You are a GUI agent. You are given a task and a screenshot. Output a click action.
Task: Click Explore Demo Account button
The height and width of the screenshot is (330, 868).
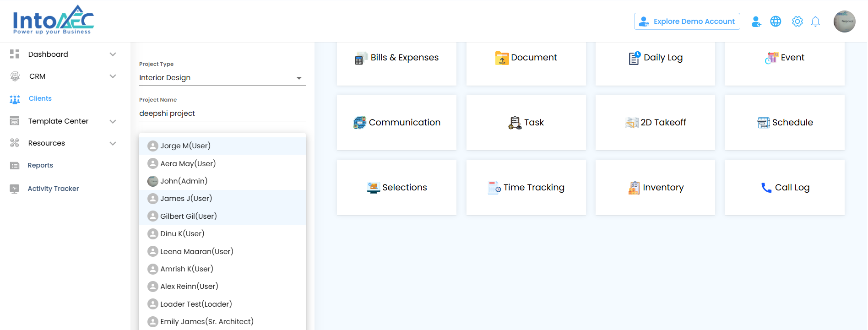pos(687,22)
